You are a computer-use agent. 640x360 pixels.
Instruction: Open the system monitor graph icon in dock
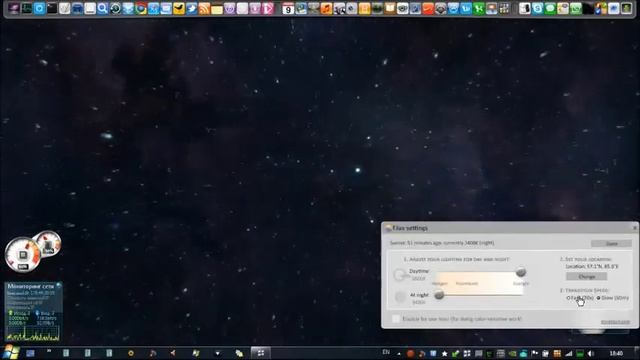27,9
